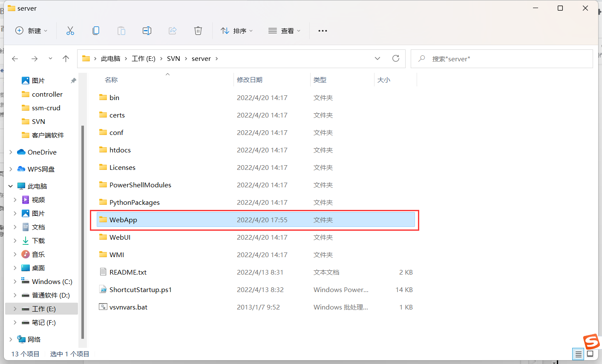The height and width of the screenshot is (364, 602).
Task: Select 音乐 in navigation pane
Action: [38, 254]
